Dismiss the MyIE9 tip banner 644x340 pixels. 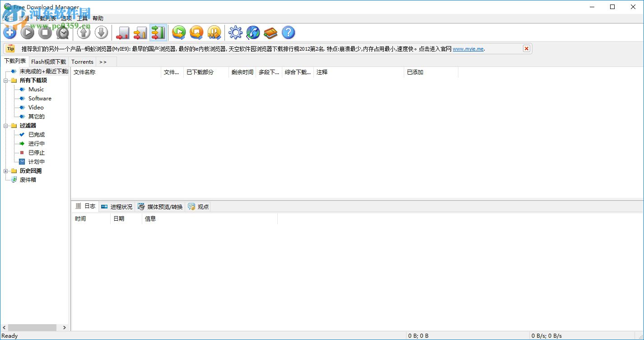pyautogui.click(x=526, y=48)
